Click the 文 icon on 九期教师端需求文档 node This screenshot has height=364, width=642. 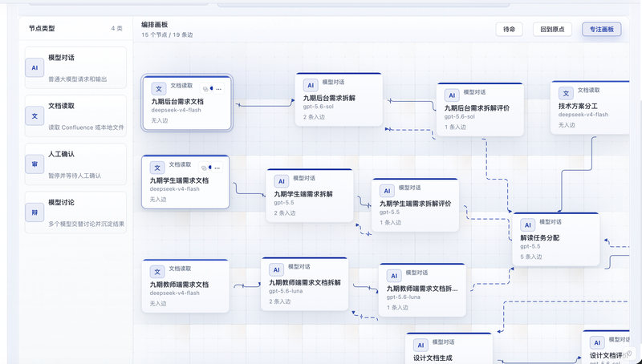[x=157, y=272]
